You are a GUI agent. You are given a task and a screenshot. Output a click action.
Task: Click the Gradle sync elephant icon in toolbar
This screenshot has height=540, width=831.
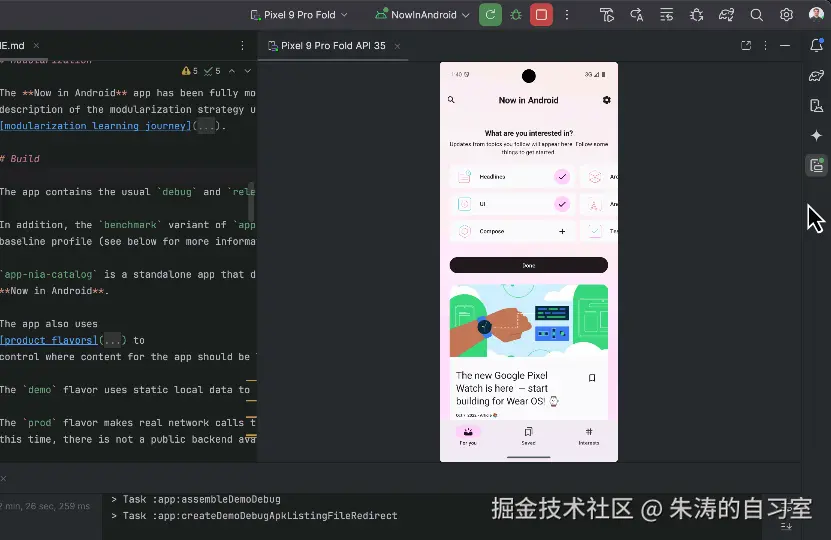point(727,15)
